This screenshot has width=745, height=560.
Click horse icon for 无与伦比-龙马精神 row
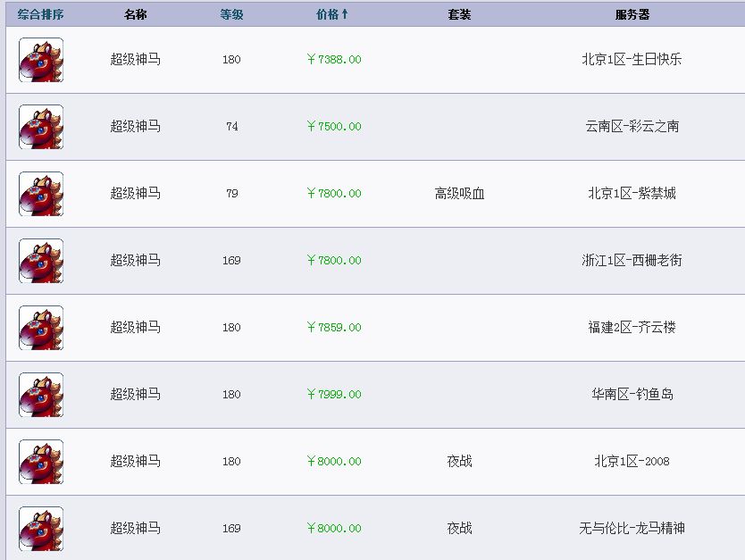tap(41, 529)
